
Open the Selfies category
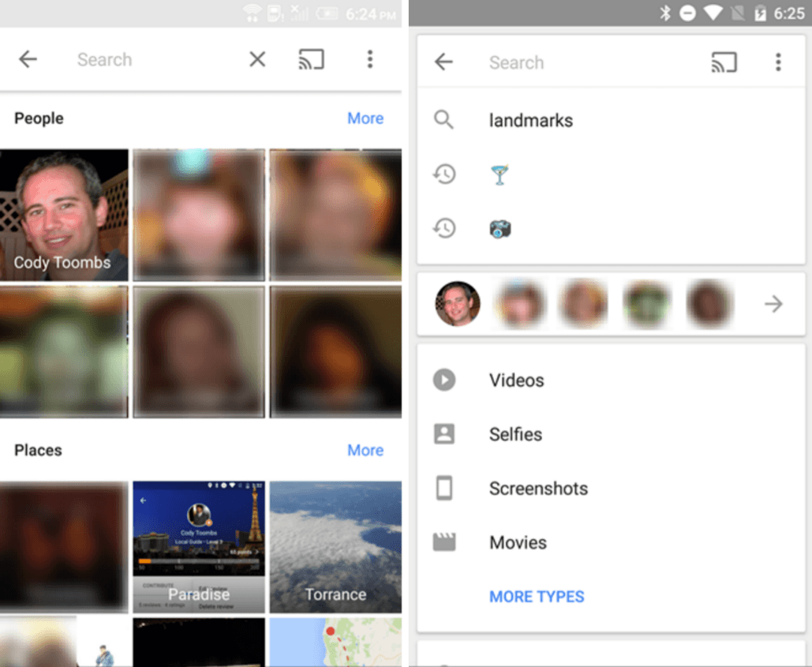(515, 434)
